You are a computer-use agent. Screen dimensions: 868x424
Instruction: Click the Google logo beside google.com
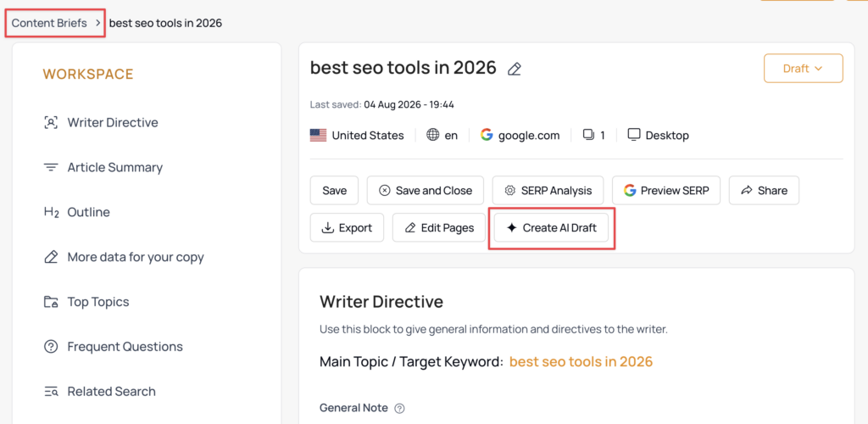click(x=487, y=135)
